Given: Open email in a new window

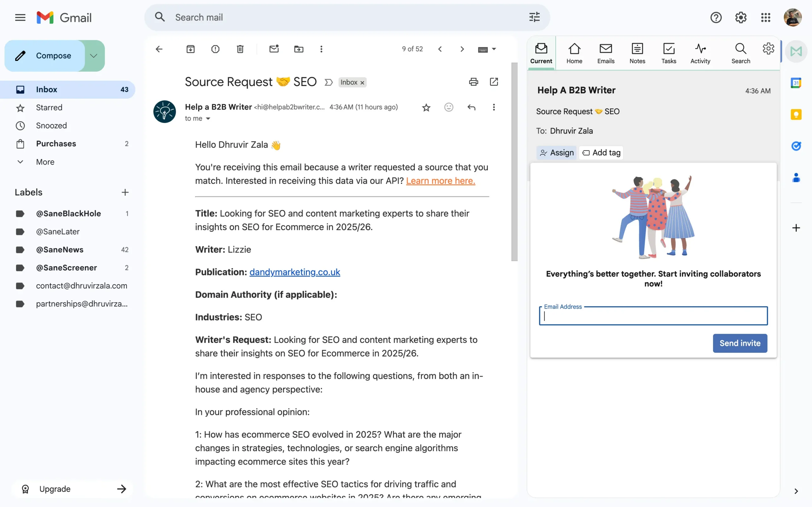Looking at the screenshot, I should click(x=494, y=82).
